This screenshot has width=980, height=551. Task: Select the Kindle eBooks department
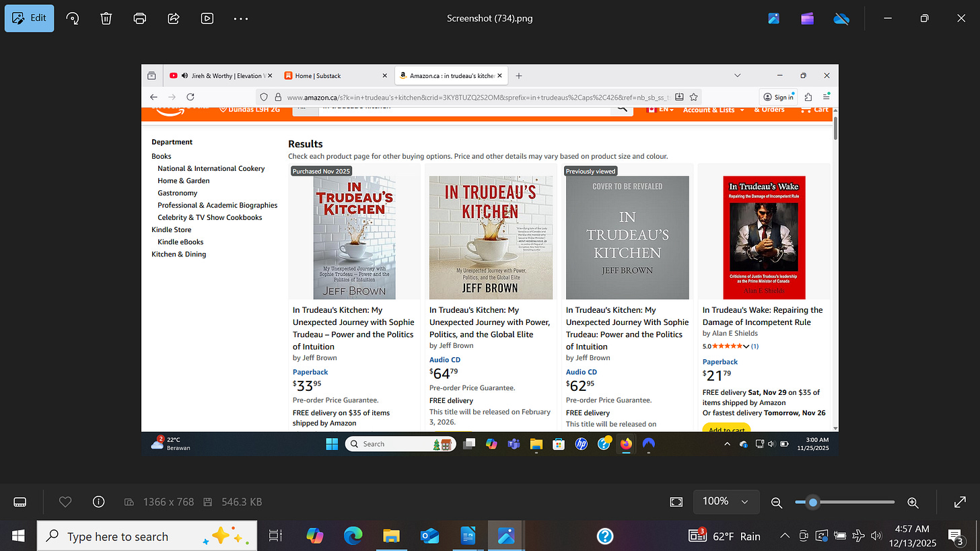(x=180, y=242)
